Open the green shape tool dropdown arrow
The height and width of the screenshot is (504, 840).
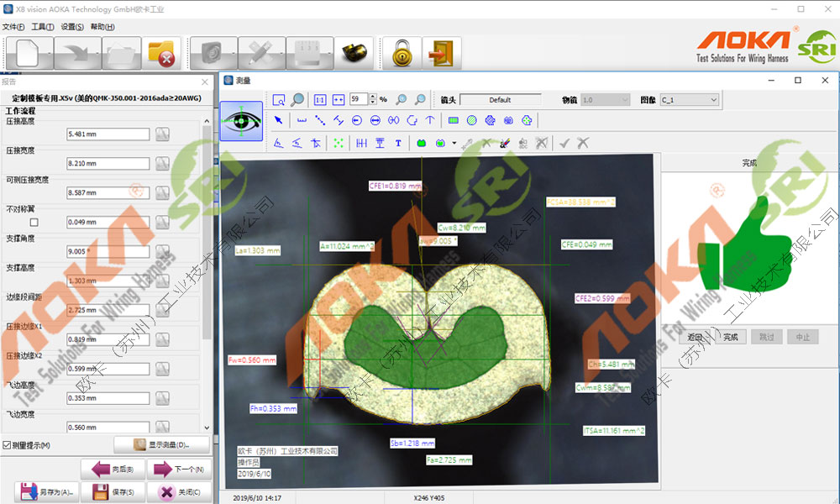point(454,143)
